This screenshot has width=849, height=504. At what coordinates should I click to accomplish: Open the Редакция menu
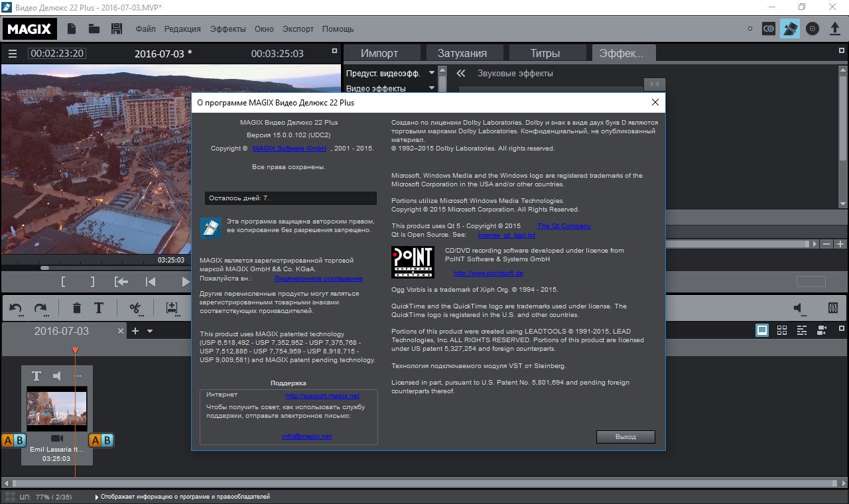click(182, 29)
